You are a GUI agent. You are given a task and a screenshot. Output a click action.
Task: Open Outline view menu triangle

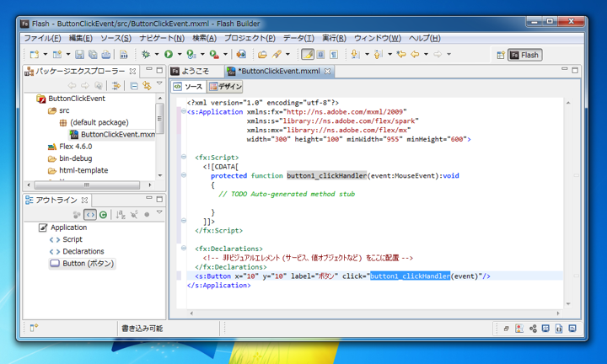159,212
